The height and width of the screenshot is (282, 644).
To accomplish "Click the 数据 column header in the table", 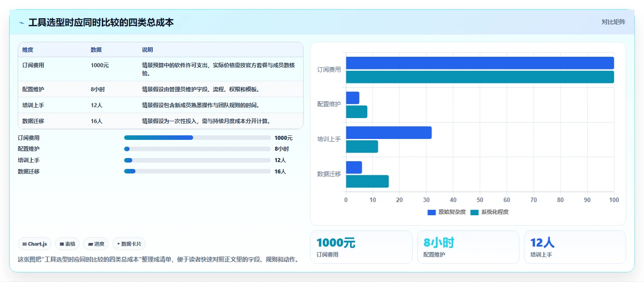I will (x=96, y=50).
